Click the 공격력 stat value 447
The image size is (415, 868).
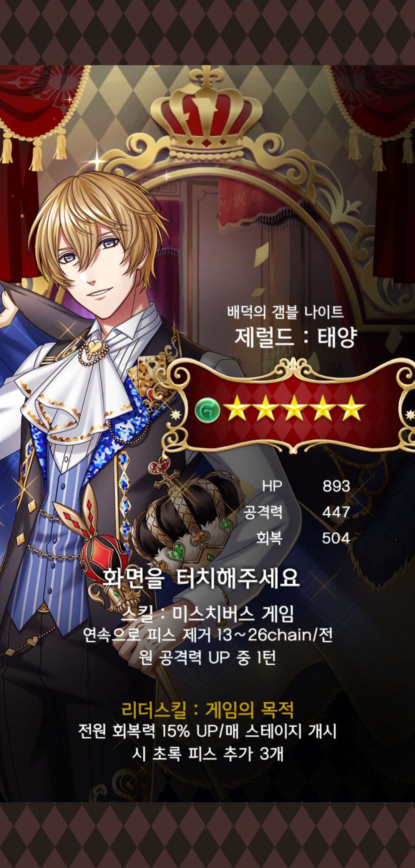336,512
